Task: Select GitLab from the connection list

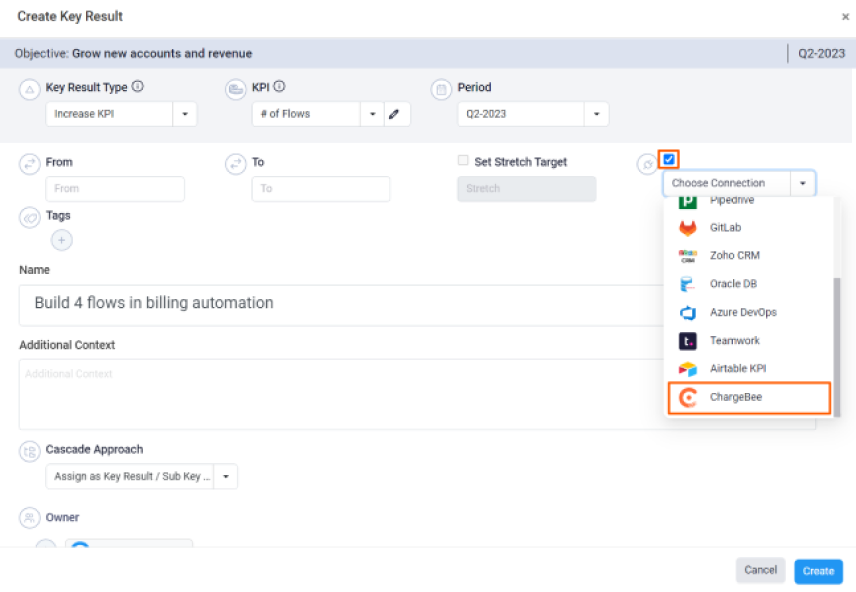Action: [749, 228]
